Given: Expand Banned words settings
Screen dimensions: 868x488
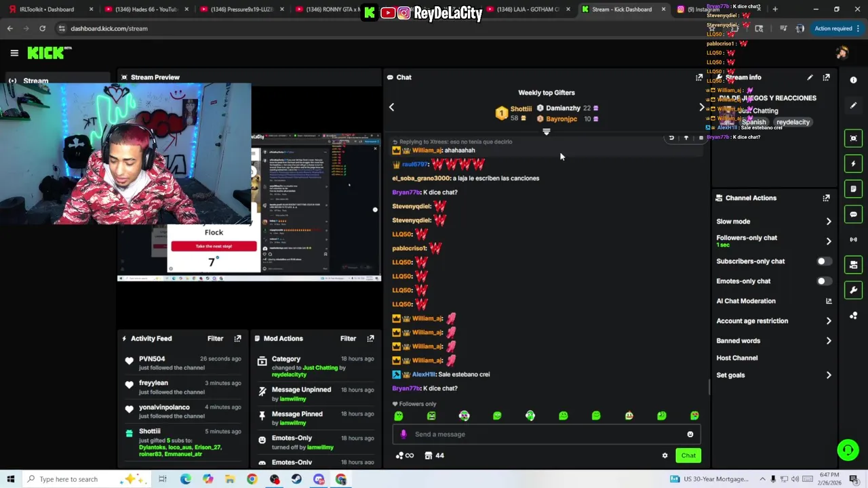Looking at the screenshot, I should tap(829, 341).
